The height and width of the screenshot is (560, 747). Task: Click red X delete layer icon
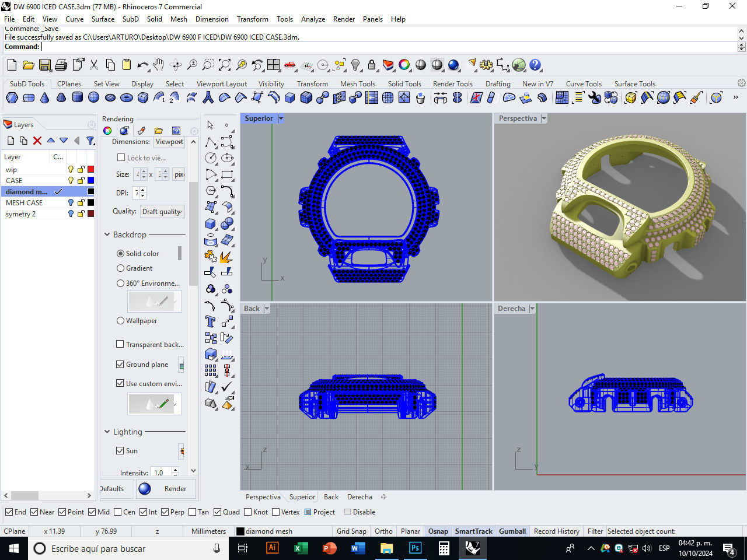37,141
